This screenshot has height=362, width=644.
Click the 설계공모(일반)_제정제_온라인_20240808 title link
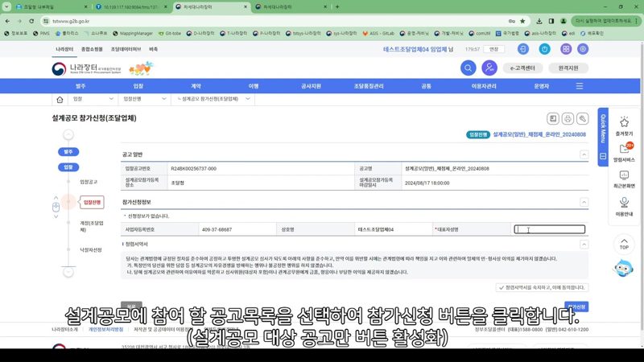[x=539, y=134]
